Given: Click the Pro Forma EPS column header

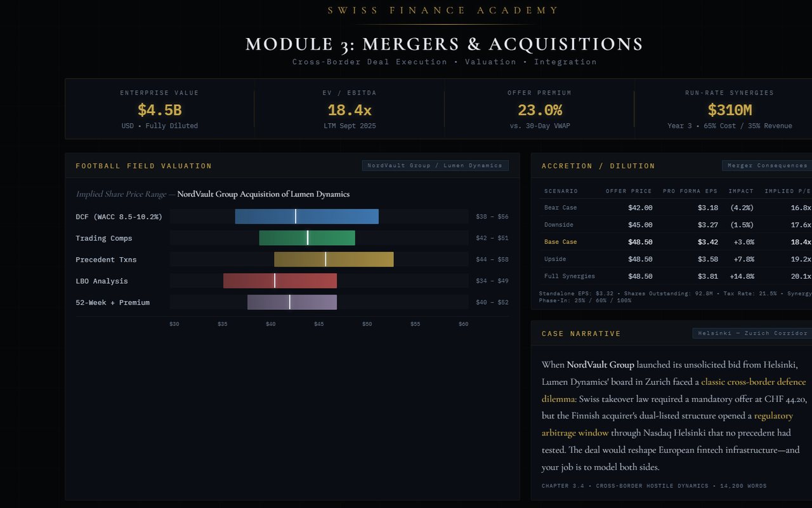Looking at the screenshot, I should coord(690,191).
